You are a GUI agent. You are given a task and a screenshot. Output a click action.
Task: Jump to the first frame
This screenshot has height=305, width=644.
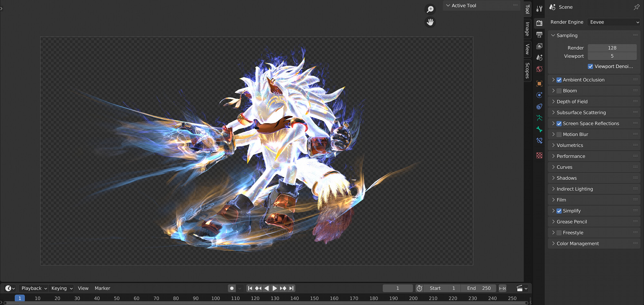[250, 288]
